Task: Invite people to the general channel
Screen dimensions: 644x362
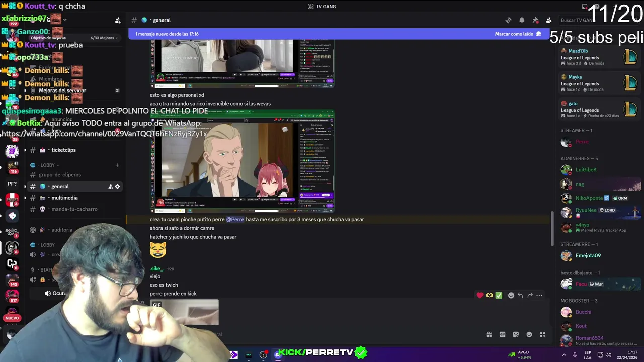Action: [x=110, y=187]
